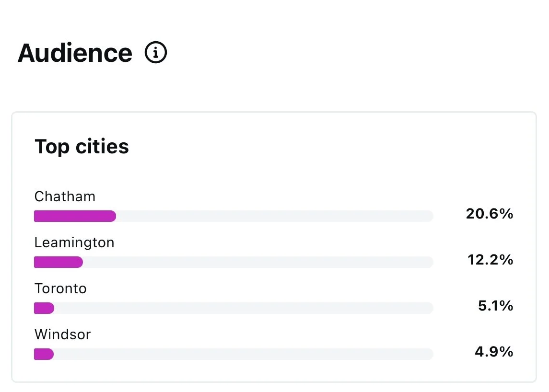Select the Toronto city label
The height and width of the screenshot is (392, 549).
click(x=60, y=288)
